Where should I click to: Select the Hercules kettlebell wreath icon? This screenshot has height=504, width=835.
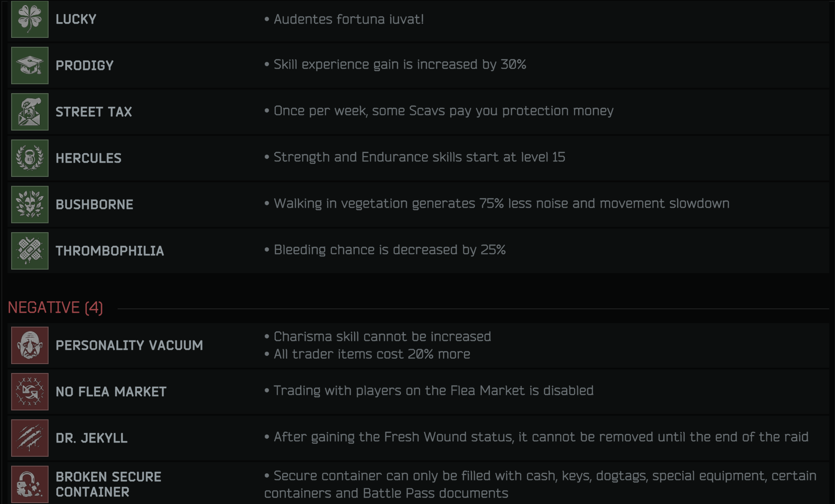click(x=30, y=158)
